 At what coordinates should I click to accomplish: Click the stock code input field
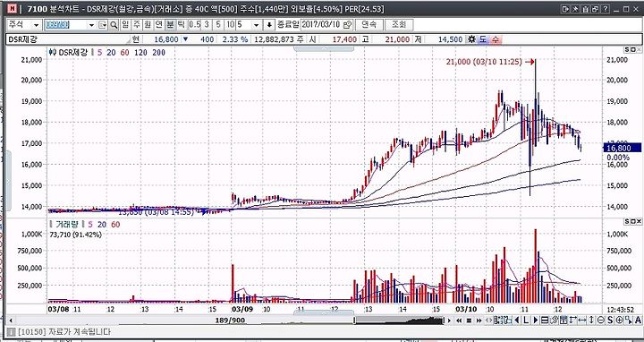coord(65,25)
